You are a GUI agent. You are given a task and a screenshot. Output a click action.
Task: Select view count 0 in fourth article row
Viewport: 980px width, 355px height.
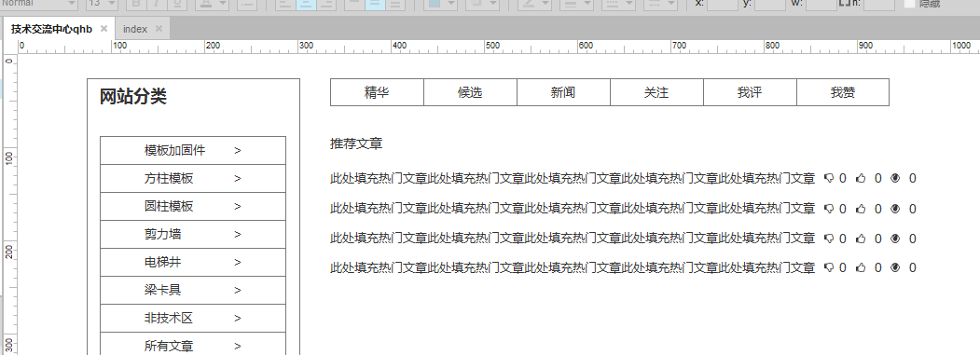click(x=913, y=267)
